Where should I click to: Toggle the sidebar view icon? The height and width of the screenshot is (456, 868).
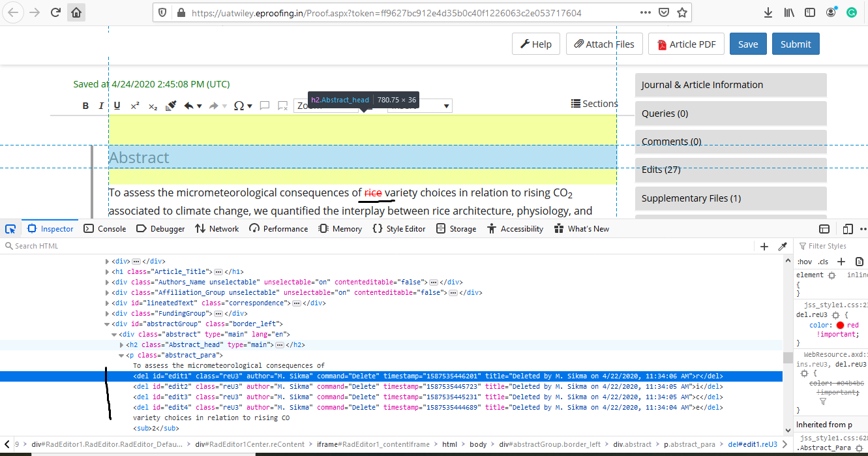tap(809, 12)
